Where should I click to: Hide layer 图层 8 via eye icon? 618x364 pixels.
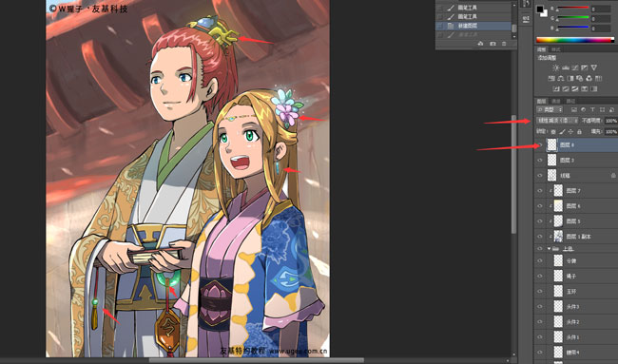point(540,145)
